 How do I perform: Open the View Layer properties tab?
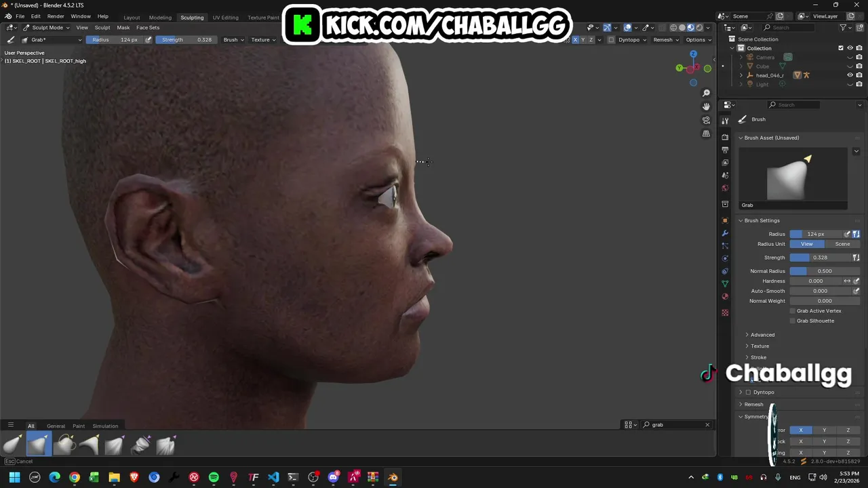[725, 163]
